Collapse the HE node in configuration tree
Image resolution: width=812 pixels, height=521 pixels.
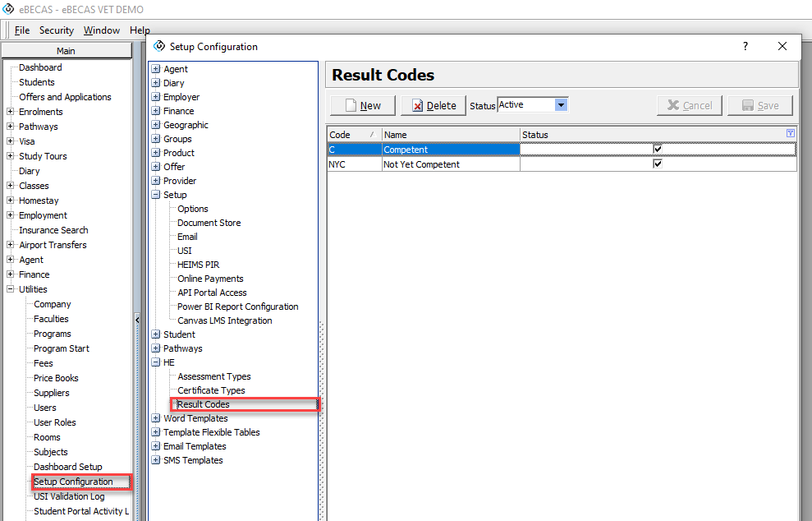pos(156,362)
